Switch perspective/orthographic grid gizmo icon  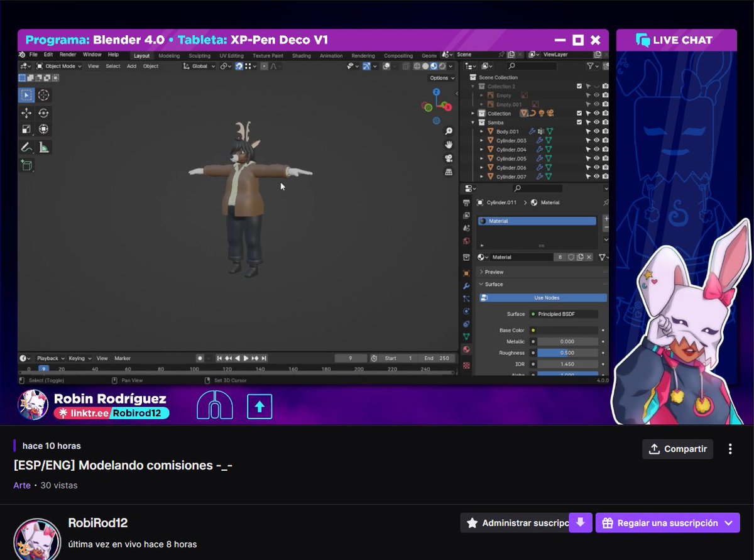pos(449,172)
